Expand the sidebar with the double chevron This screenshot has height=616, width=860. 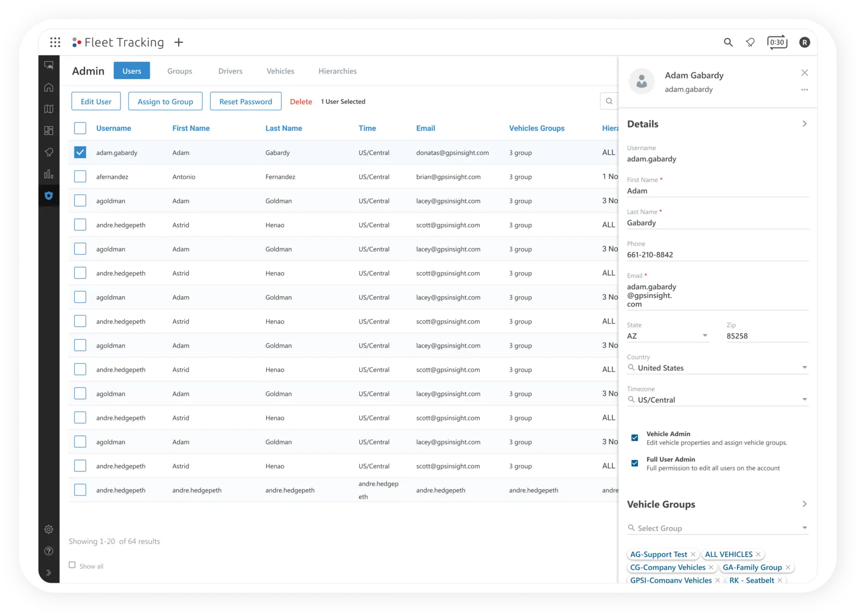coord(49,572)
